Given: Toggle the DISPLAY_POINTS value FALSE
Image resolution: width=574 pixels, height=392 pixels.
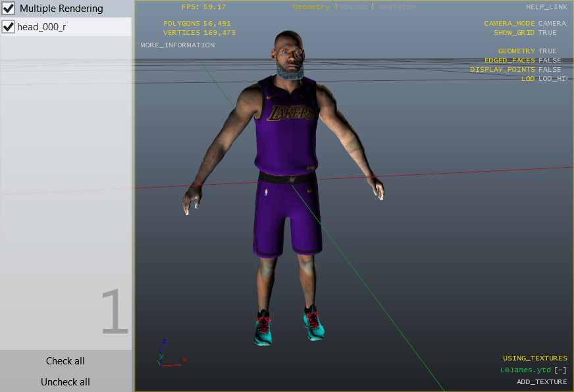Looking at the screenshot, I should click(550, 69).
